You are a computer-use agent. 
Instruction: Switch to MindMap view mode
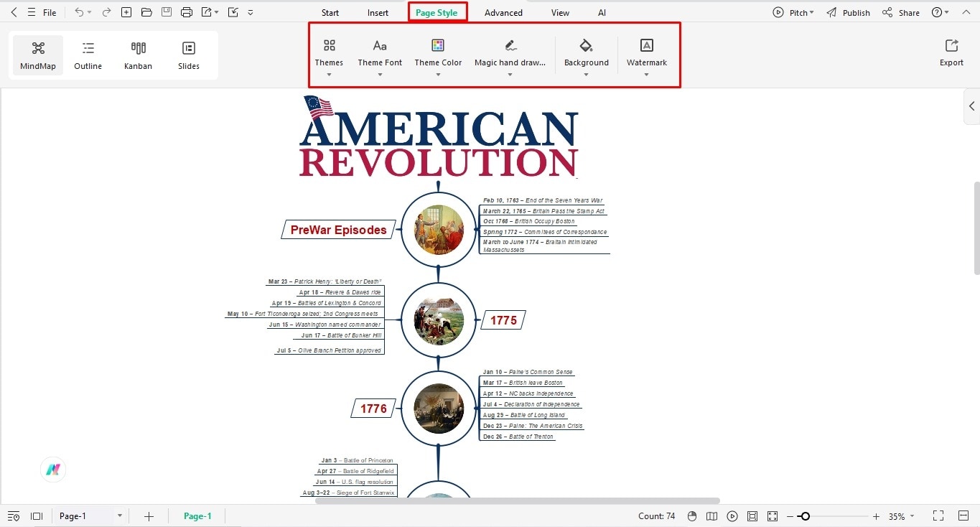pos(38,56)
